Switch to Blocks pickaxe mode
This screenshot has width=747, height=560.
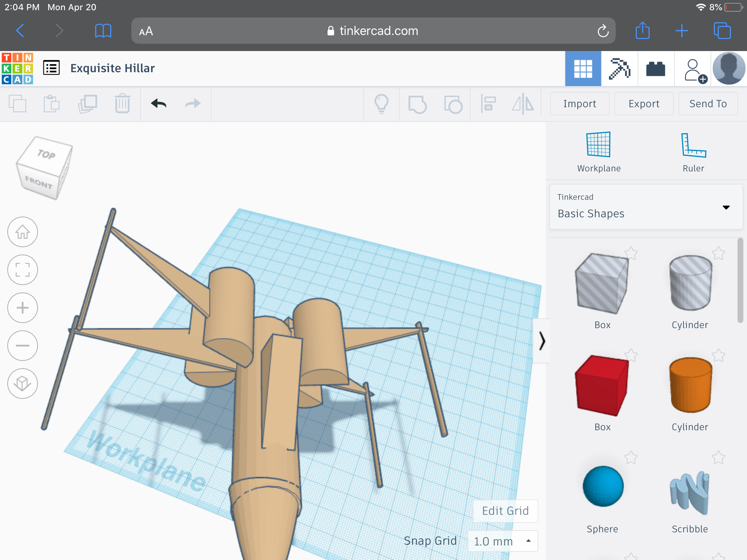(619, 69)
